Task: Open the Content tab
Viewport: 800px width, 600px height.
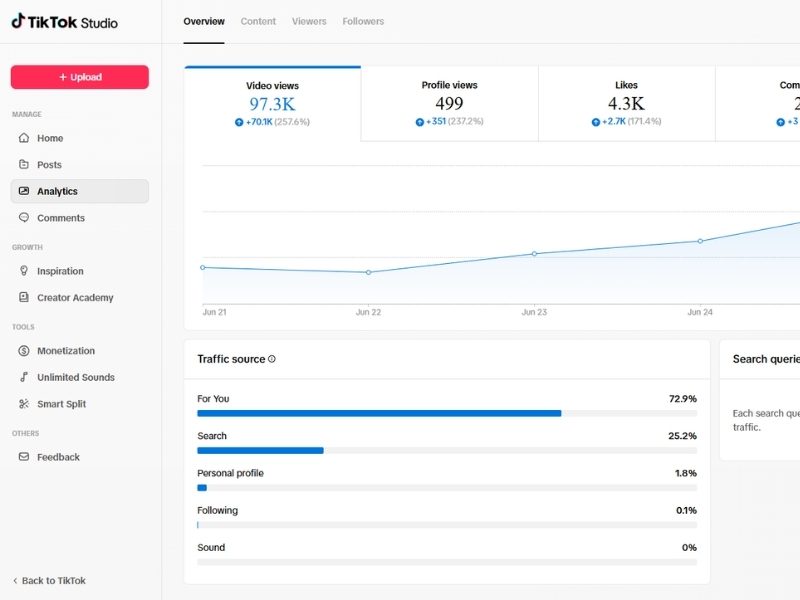Action: click(258, 21)
